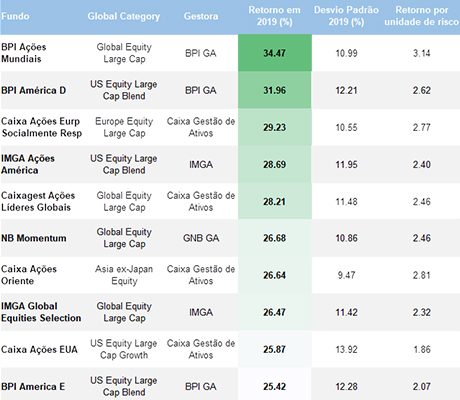Click the 28.69 return cell

(x=275, y=164)
